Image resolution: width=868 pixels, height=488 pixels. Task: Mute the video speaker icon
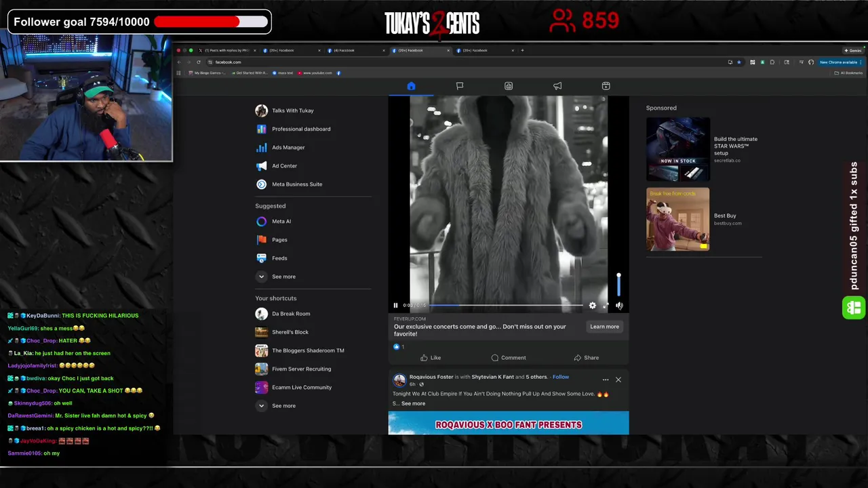click(619, 306)
